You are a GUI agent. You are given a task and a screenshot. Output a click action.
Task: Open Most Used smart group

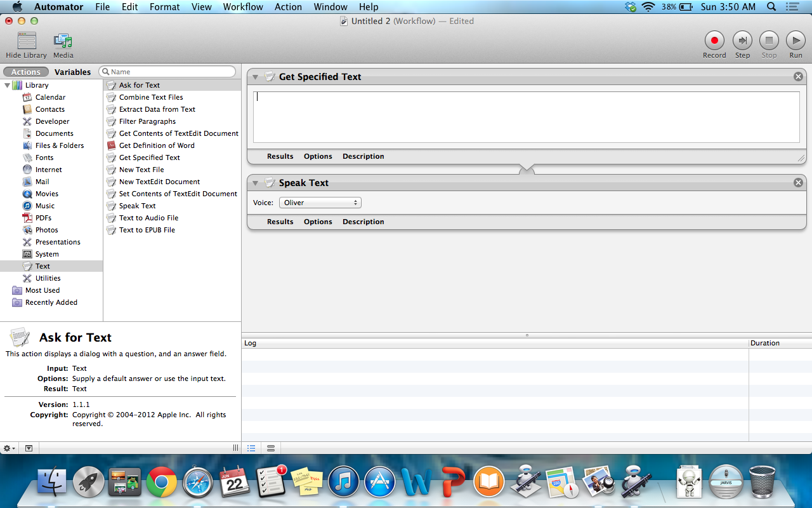[x=42, y=290]
